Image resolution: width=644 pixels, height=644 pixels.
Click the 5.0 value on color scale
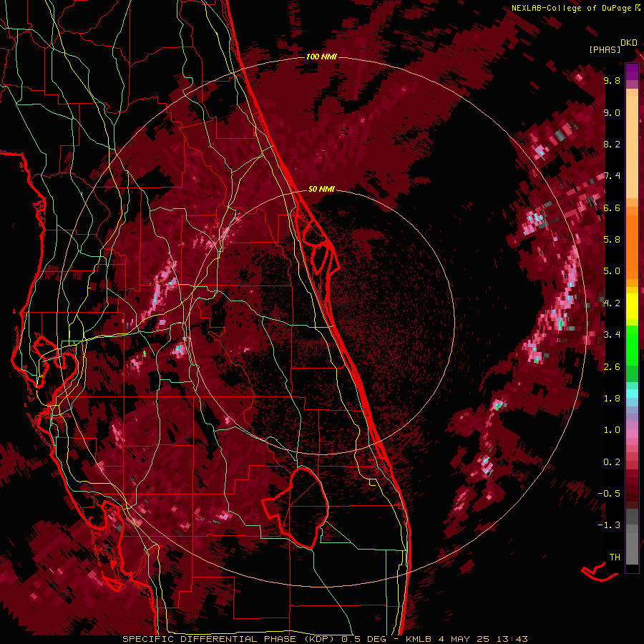pyautogui.click(x=612, y=271)
